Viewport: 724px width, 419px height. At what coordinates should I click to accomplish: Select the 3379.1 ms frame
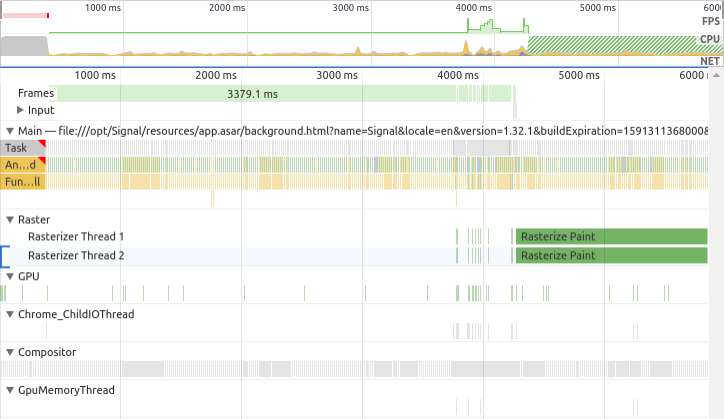tap(253, 94)
